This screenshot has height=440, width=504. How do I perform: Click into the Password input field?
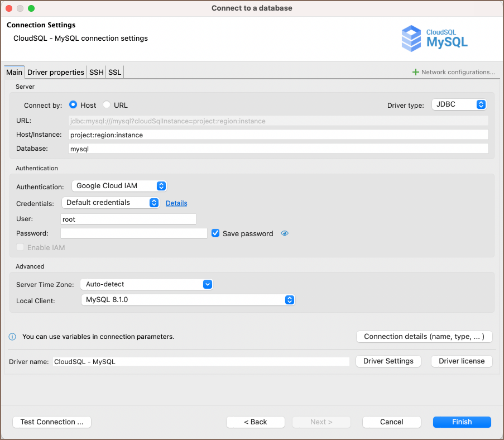134,233
